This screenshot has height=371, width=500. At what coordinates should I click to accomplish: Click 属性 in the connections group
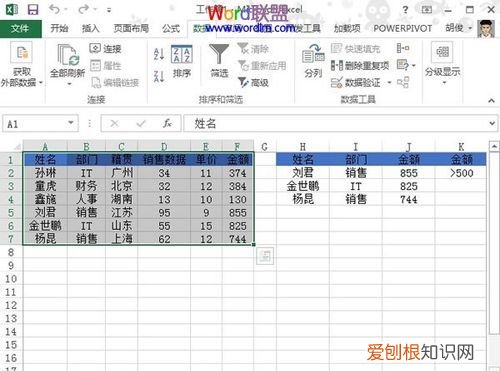click(105, 66)
